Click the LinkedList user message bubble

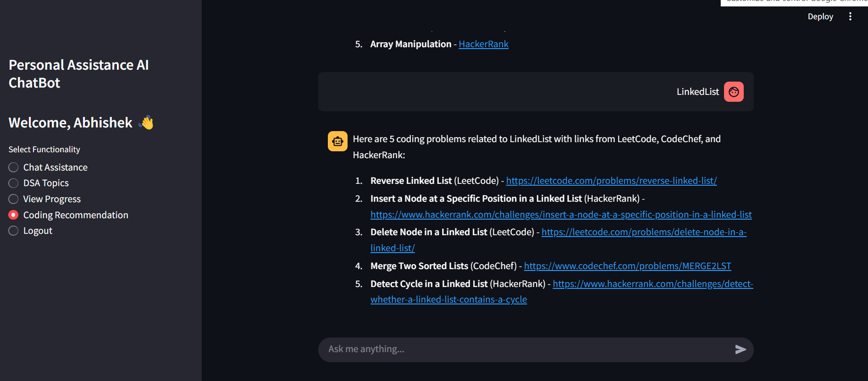tap(504, 92)
